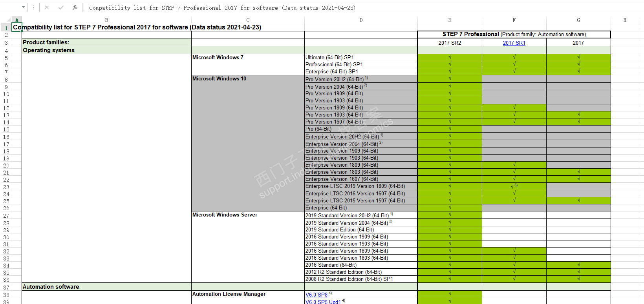The height and width of the screenshot is (304, 644).
Task: Click '2016 Standard Version 1803 (64-Bit)' cell
Action: tap(361, 258)
